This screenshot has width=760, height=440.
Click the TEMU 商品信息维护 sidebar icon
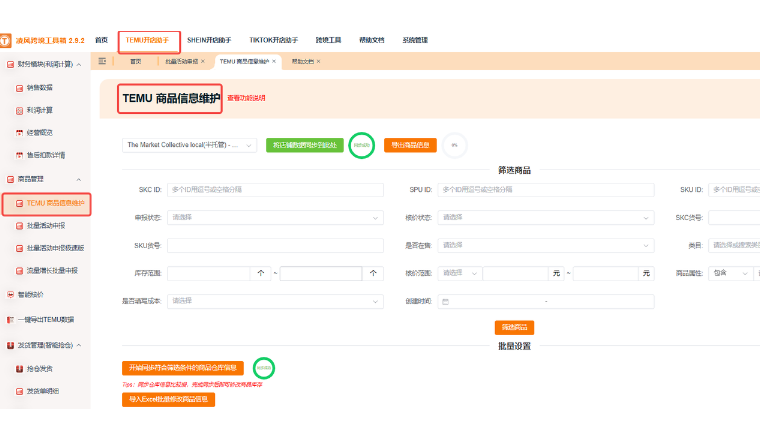point(19,204)
